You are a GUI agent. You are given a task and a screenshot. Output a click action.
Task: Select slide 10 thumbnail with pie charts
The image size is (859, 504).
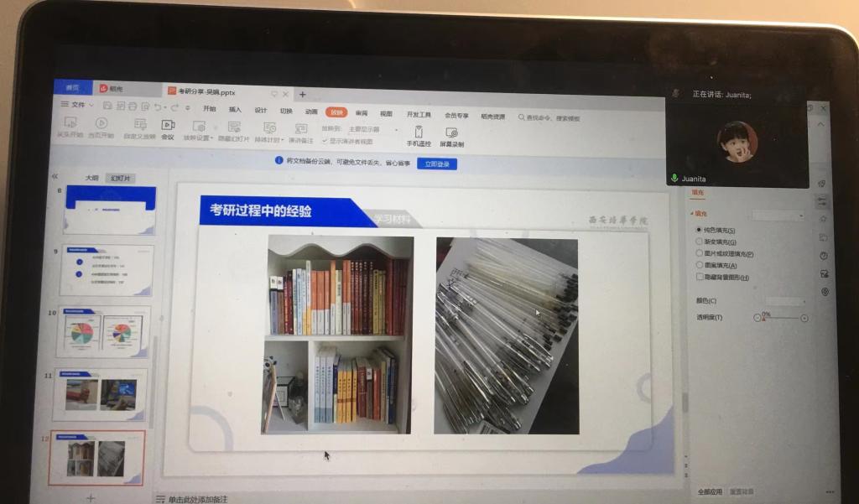(x=102, y=332)
